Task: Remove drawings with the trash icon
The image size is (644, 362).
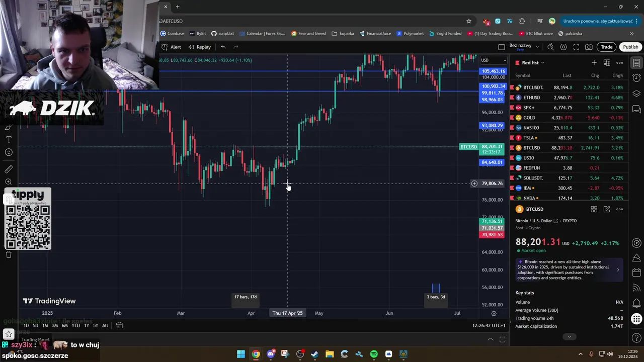Action: (9, 254)
